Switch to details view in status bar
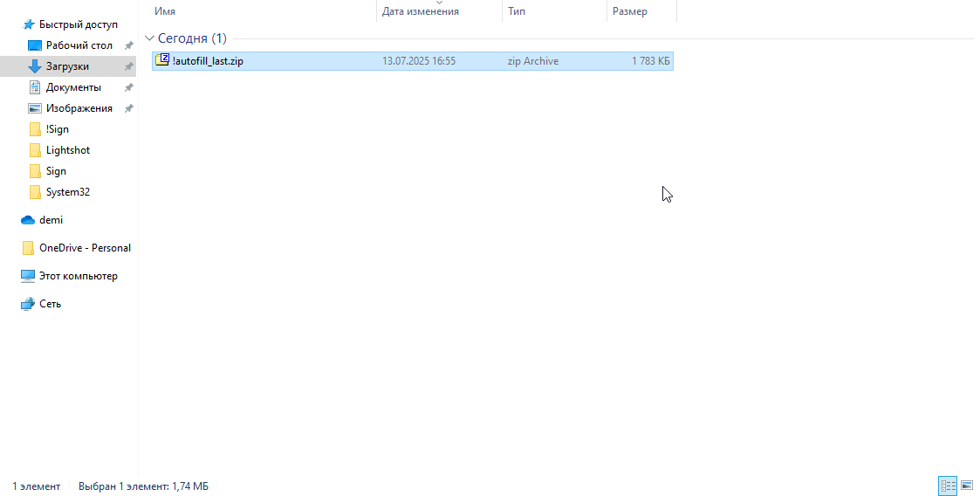This screenshot has height=496, width=980. [947, 486]
